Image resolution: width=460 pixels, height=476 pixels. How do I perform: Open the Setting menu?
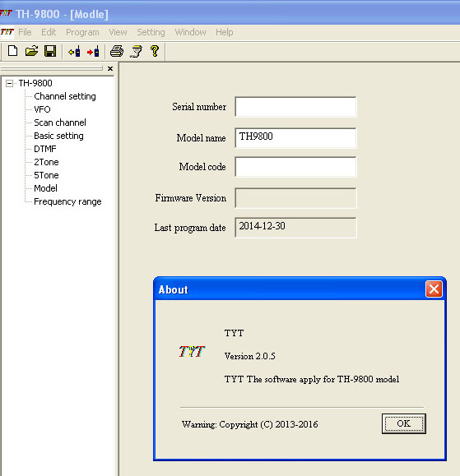click(x=151, y=32)
